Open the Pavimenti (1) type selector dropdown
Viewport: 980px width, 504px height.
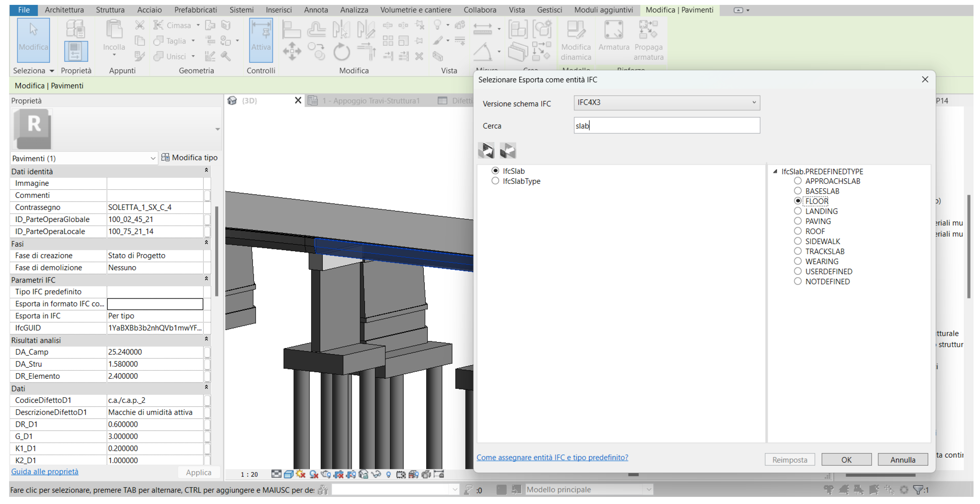84,158
